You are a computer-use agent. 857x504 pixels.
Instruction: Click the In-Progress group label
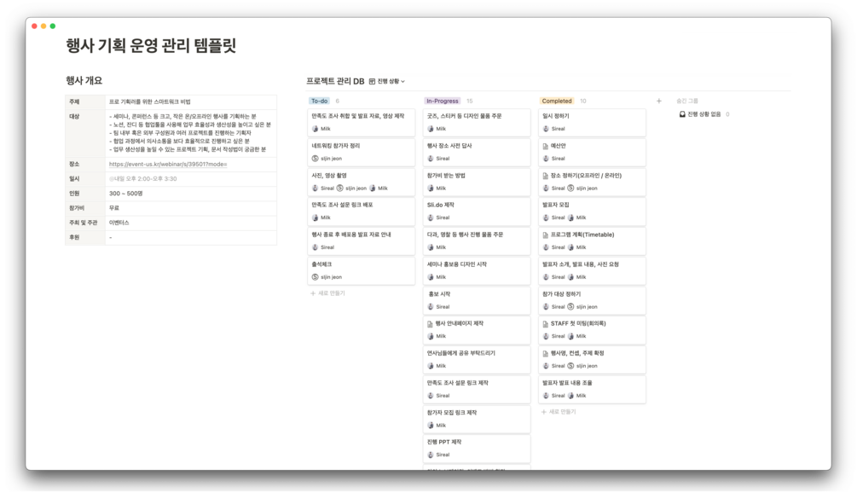tap(443, 101)
